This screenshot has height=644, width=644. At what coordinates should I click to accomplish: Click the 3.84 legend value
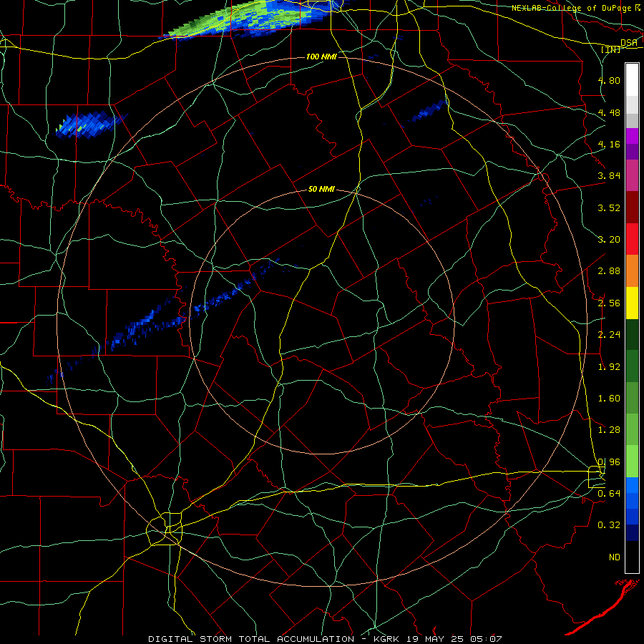609,176
